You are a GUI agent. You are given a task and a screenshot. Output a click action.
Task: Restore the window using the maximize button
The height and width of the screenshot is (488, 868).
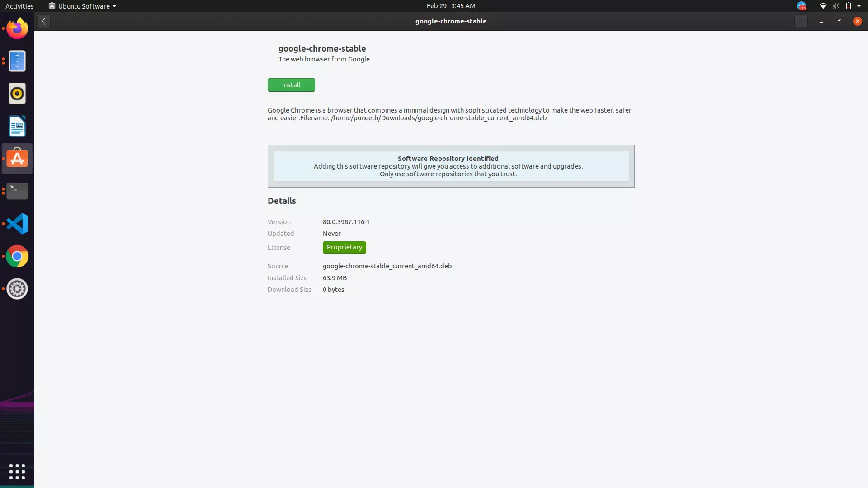[839, 21]
